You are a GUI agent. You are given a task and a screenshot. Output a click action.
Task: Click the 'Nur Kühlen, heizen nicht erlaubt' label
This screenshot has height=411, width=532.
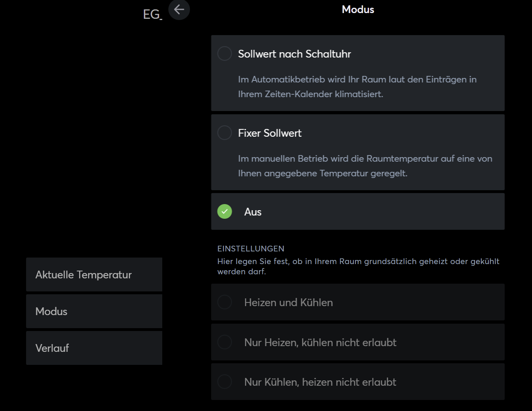click(x=320, y=382)
